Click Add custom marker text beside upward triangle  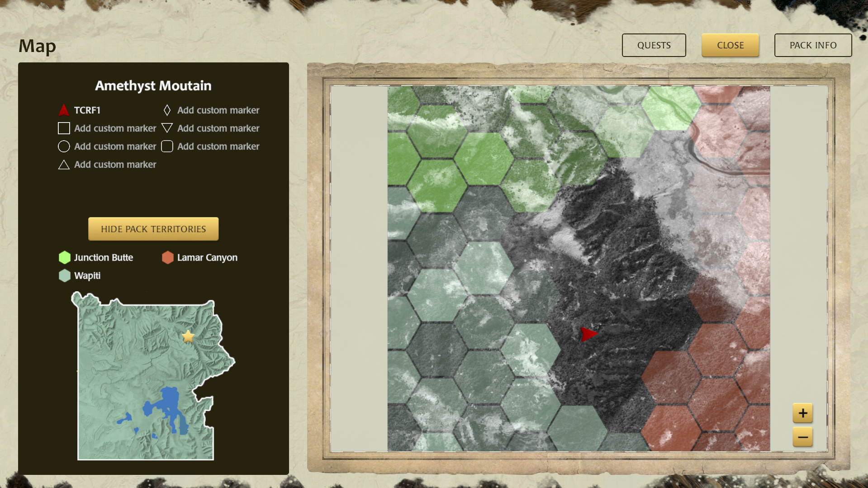(x=115, y=165)
